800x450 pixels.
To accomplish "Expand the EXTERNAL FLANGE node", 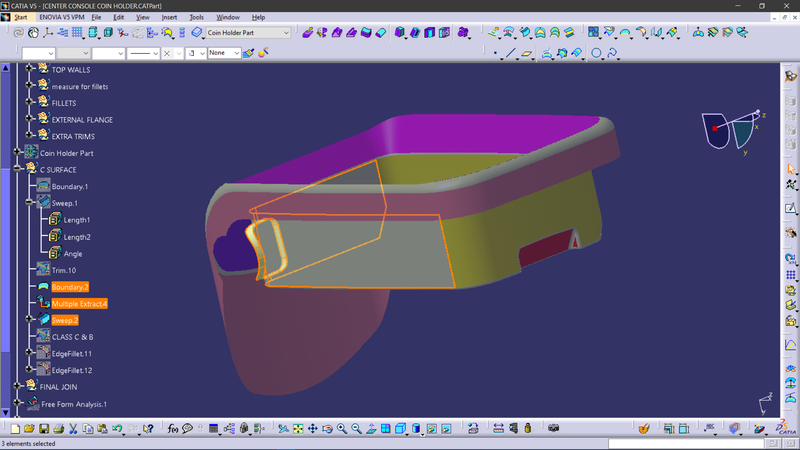I will point(29,118).
